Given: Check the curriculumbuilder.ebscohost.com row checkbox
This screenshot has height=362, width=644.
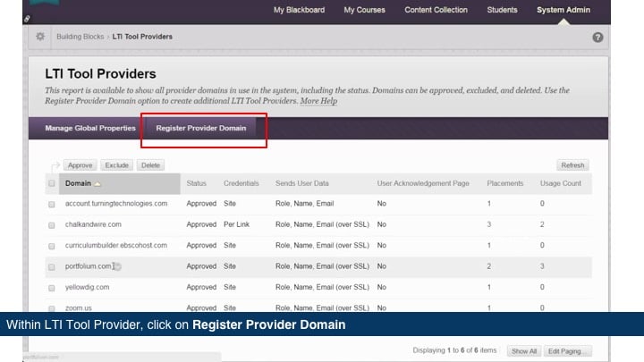Looking at the screenshot, I should 51,246.
